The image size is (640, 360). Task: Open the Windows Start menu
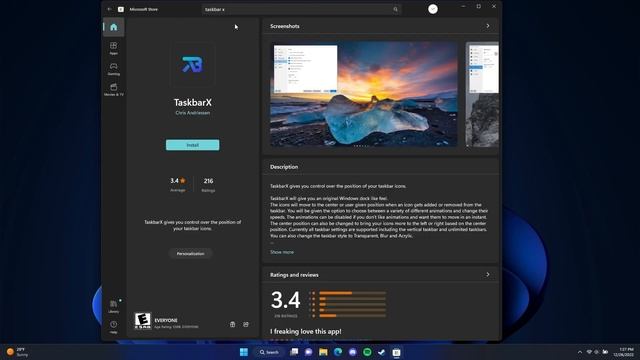244,352
